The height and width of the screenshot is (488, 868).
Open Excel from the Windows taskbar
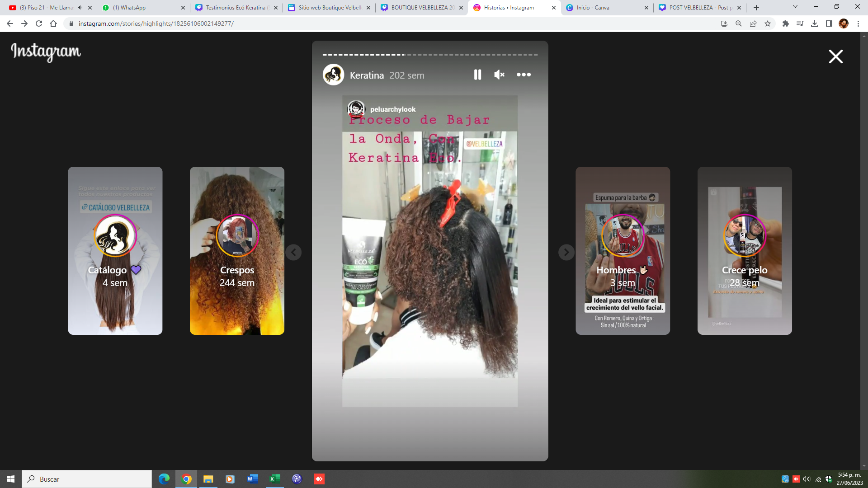(274, 479)
